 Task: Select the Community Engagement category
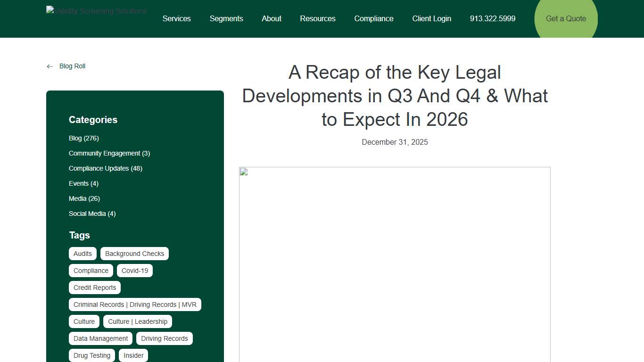point(109,153)
